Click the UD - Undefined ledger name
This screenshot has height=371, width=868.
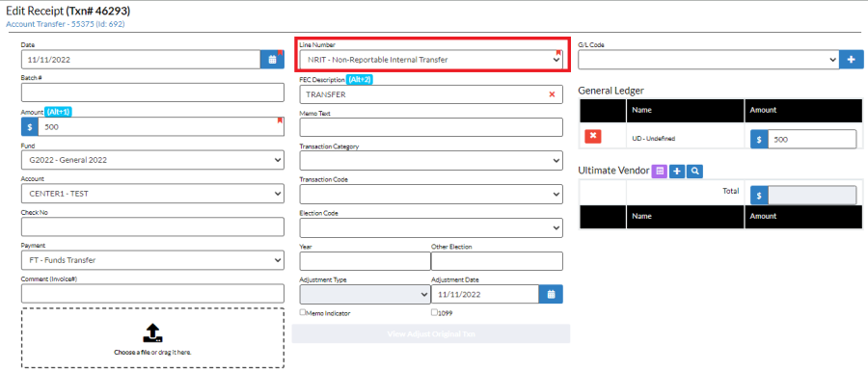[x=653, y=139]
